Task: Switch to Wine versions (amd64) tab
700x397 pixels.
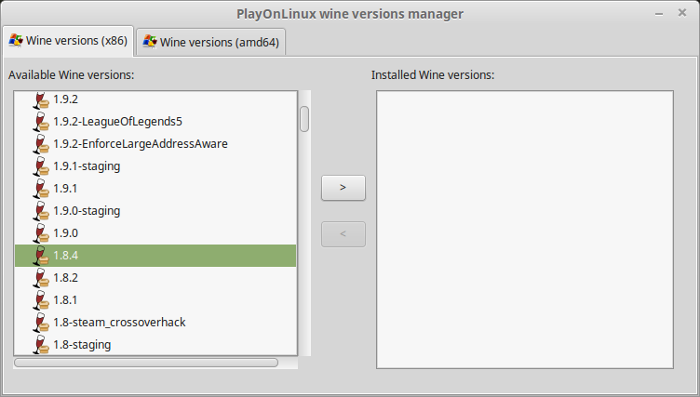Action: click(x=211, y=42)
